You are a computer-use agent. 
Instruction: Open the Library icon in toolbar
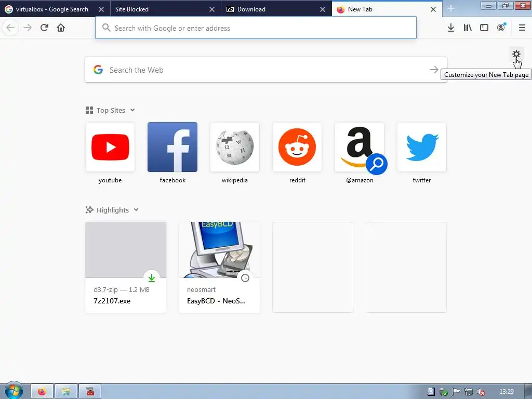(x=468, y=28)
